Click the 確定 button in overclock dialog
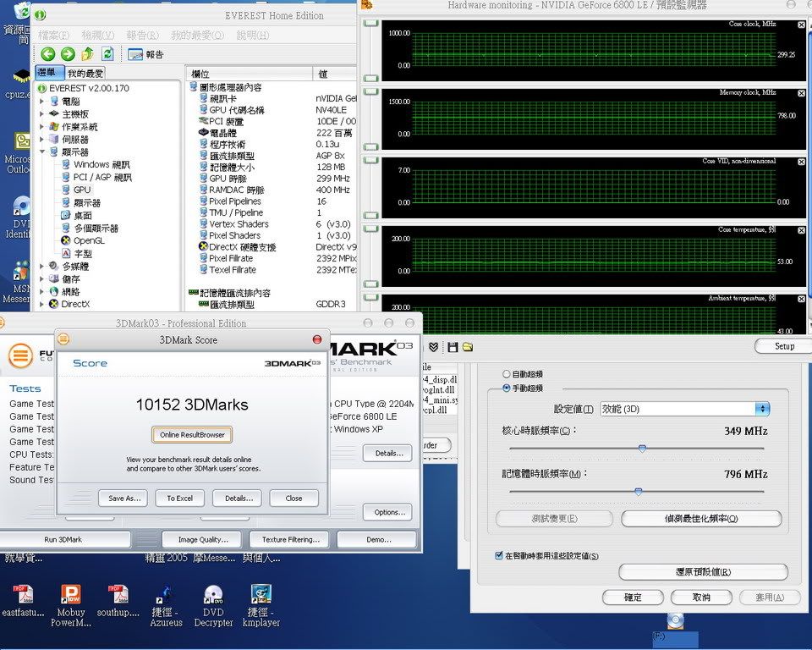Viewport: 812px width, 650px height. click(x=633, y=598)
